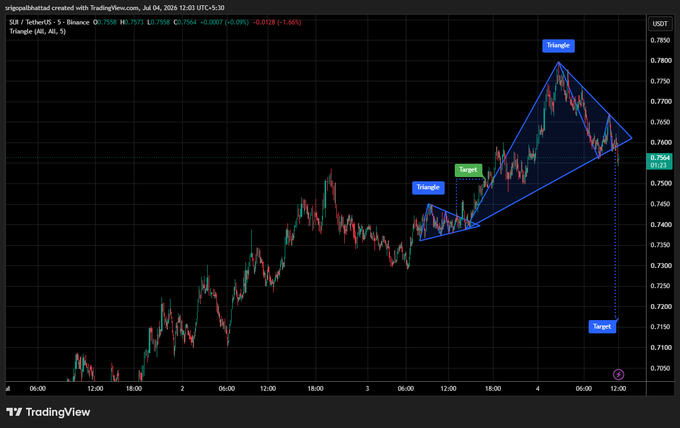Click the 0.7800 price axis label
The image size is (680, 428).
pyautogui.click(x=660, y=61)
